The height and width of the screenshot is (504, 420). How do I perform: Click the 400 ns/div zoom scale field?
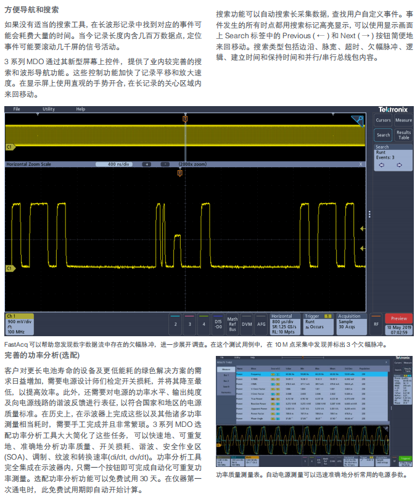[114, 164]
